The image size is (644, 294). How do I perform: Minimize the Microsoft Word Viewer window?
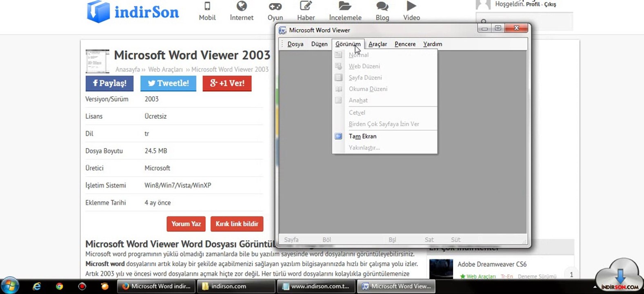point(484,28)
